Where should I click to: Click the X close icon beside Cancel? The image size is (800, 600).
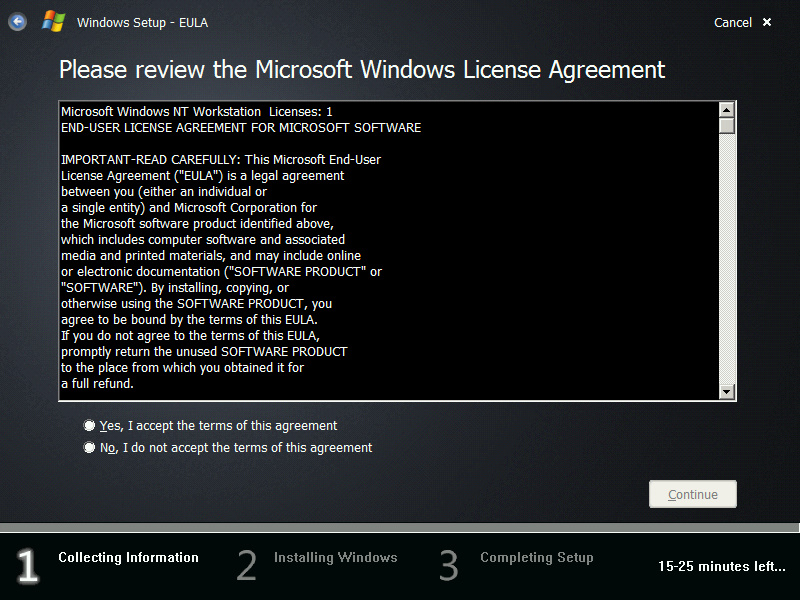point(766,22)
